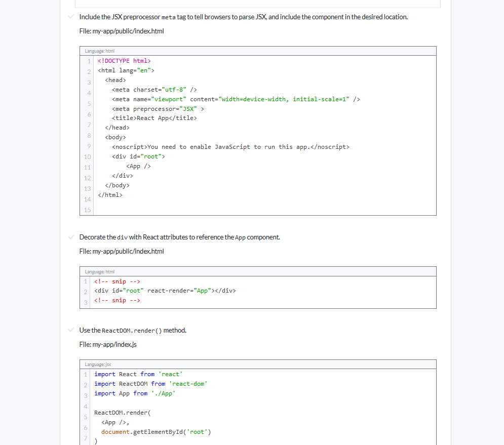Click the meta preprocessor="JSX" code line
The image size is (504, 445).
158,109
